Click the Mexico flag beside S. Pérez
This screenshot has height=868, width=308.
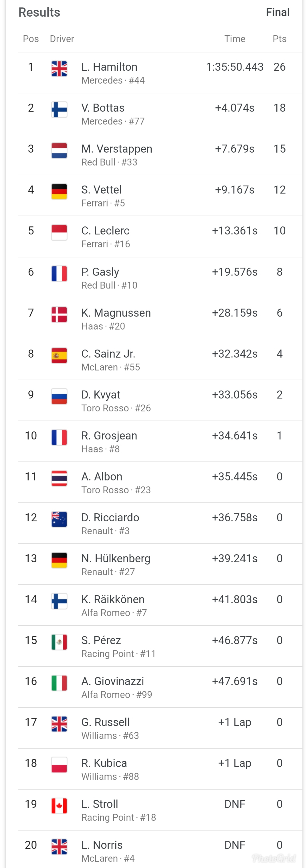[x=59, y=642]
